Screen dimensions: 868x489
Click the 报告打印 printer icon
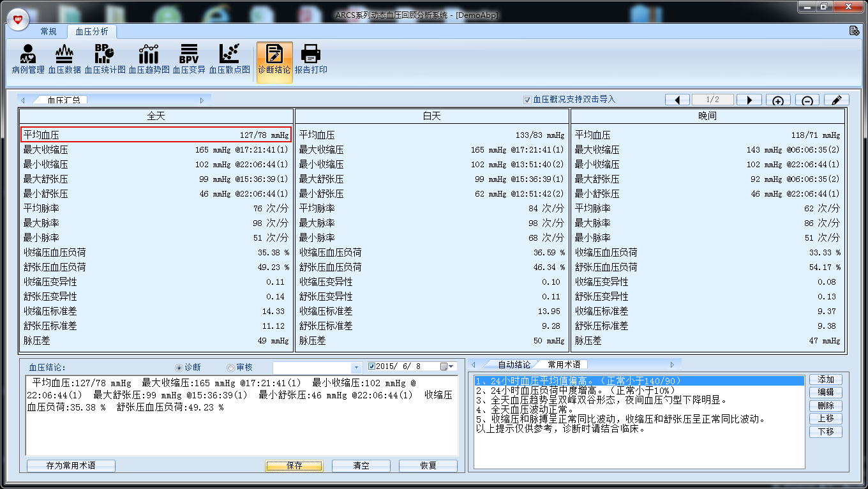pyautogui.click(x=311, y=59)
